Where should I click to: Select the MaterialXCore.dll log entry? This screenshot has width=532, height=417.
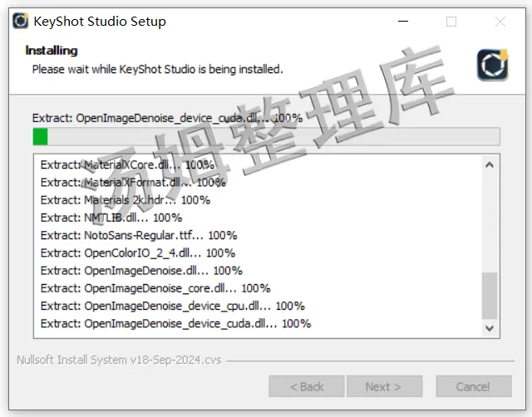point(127,165)
